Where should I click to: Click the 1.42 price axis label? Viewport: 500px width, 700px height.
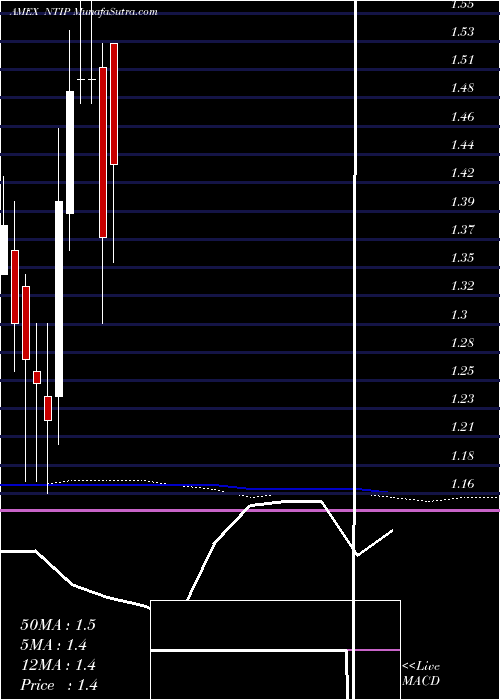click(x=462, y=173)
